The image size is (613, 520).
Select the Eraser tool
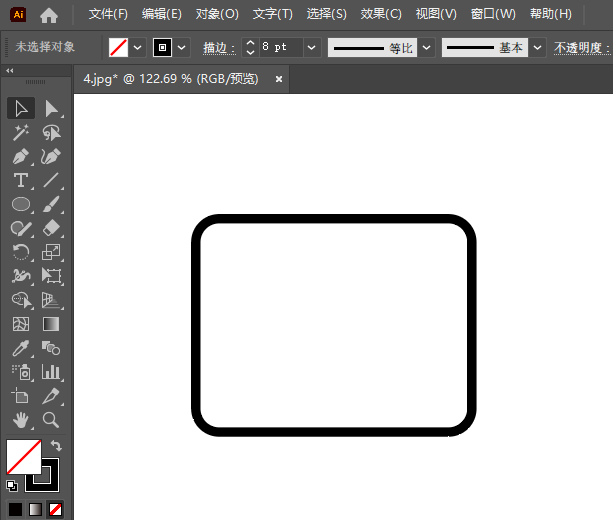point(51,228)
